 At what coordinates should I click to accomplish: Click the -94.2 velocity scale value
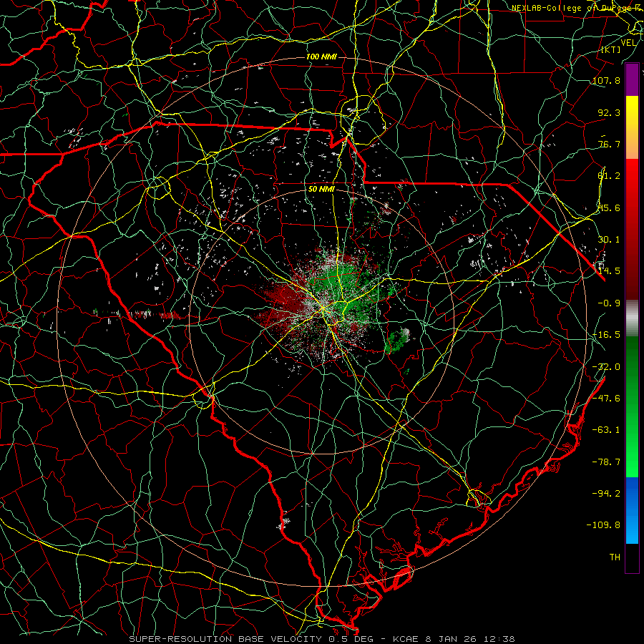606,493
